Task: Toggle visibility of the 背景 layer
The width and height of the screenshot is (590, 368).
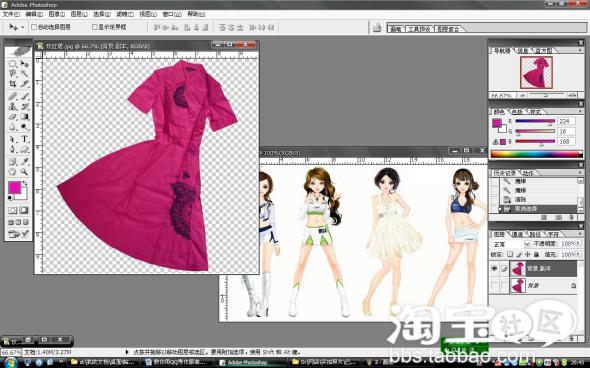Action: point(494,286)
